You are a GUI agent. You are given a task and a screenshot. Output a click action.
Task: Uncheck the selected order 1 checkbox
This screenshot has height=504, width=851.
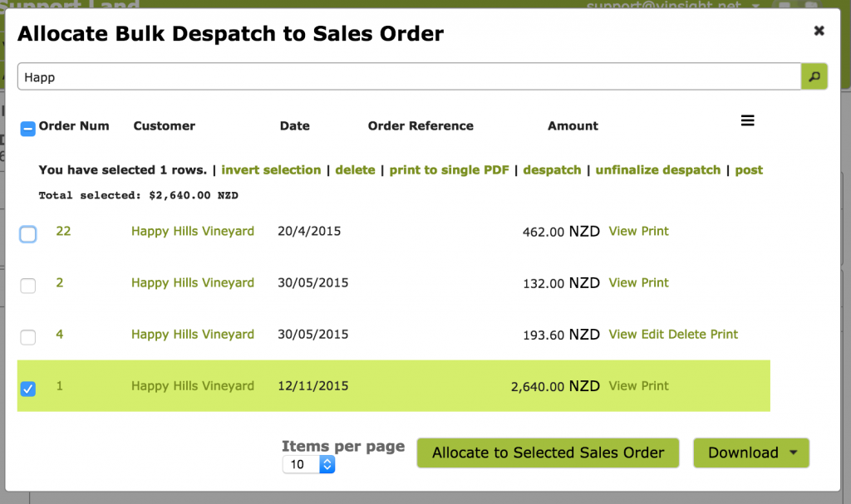pos(27,389)
